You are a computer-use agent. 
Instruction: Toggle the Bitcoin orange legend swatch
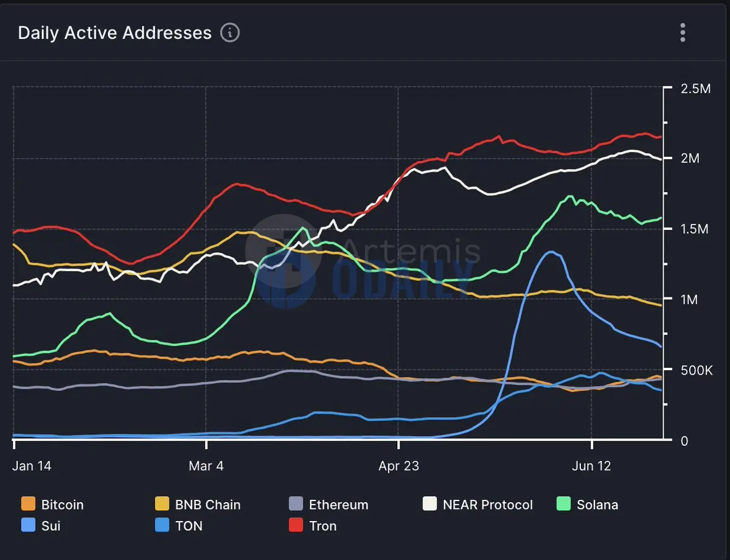tap(28, 504)
